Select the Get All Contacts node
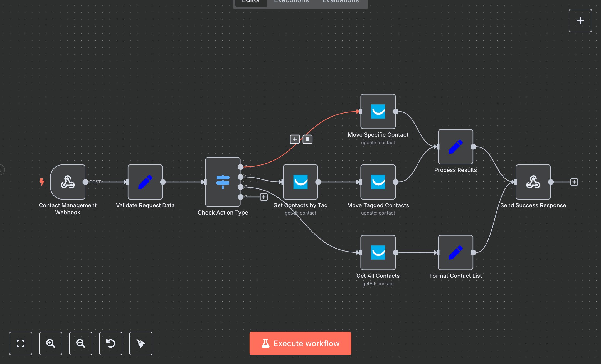 click(x=378, y=252)
